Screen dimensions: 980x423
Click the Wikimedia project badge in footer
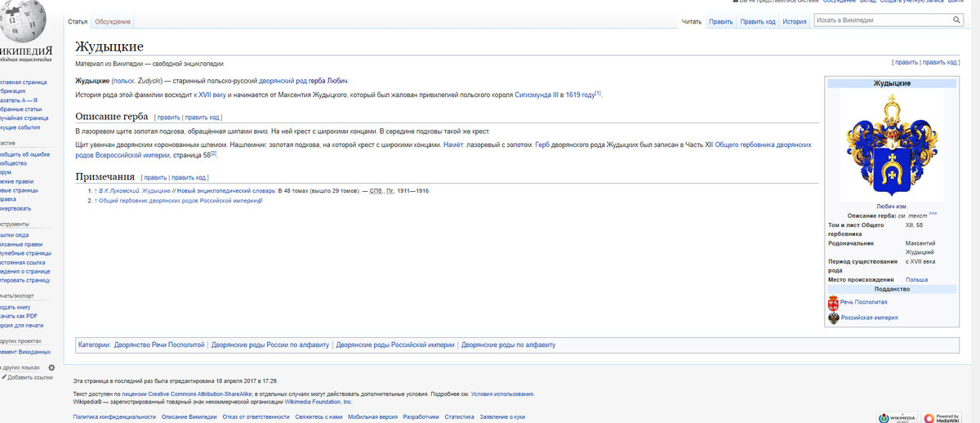pyautogui.click(x=897, y=418)
